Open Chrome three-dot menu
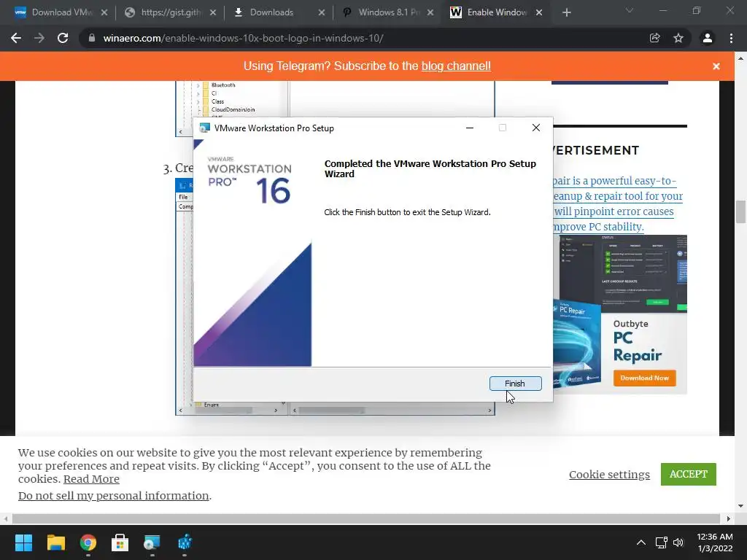This screenshot has height=560, width=747. pyautogui.click(x=731, y=38)
